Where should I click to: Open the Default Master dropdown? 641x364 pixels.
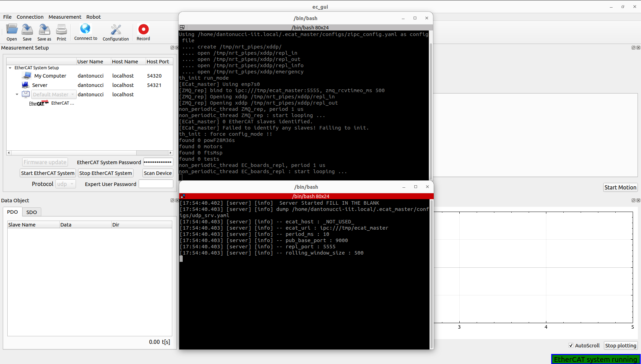(x=54, y=94)
